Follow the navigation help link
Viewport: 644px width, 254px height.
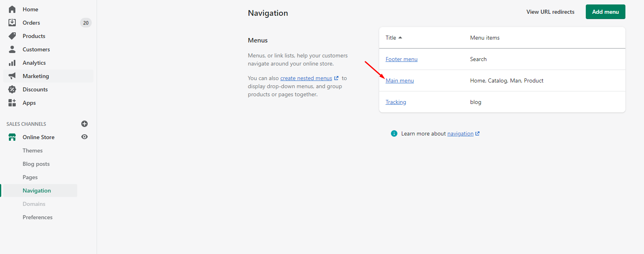pos(460,133)
